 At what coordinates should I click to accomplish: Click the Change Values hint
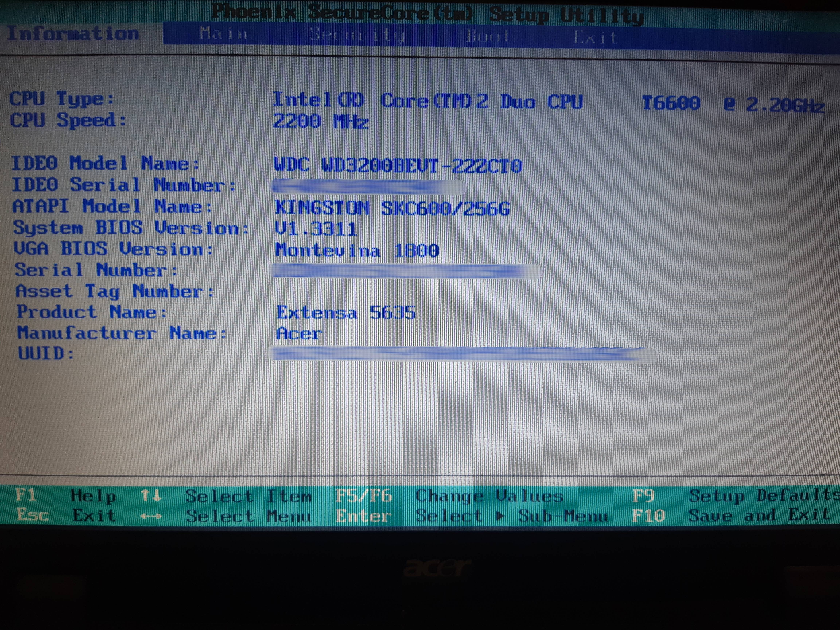click(489, 496)
